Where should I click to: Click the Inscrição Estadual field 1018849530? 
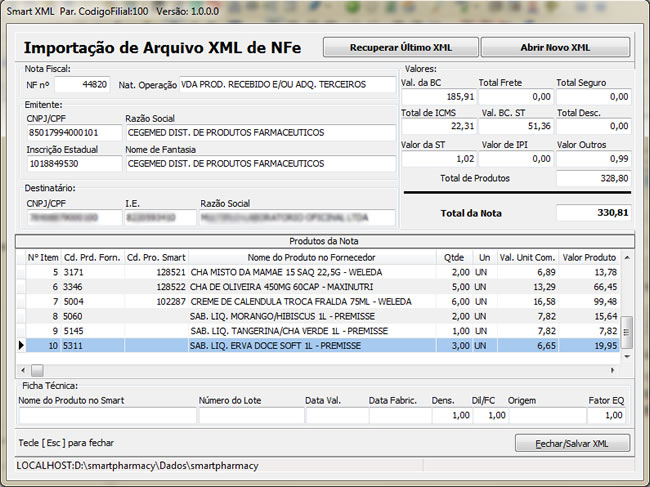pos(74,164)
